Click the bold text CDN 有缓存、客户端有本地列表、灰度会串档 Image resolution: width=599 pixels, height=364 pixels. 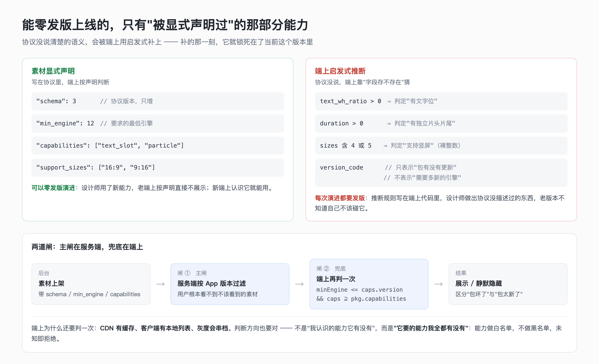[164, 328]
